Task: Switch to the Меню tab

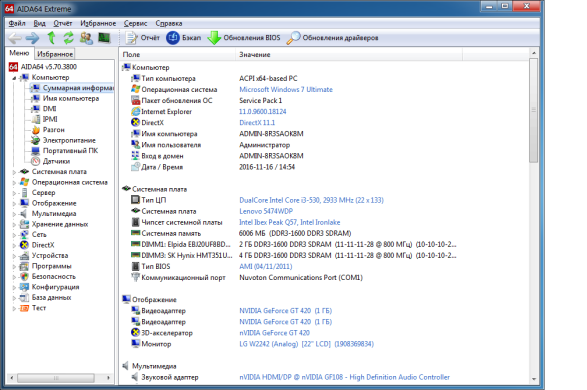Action: 19,53
